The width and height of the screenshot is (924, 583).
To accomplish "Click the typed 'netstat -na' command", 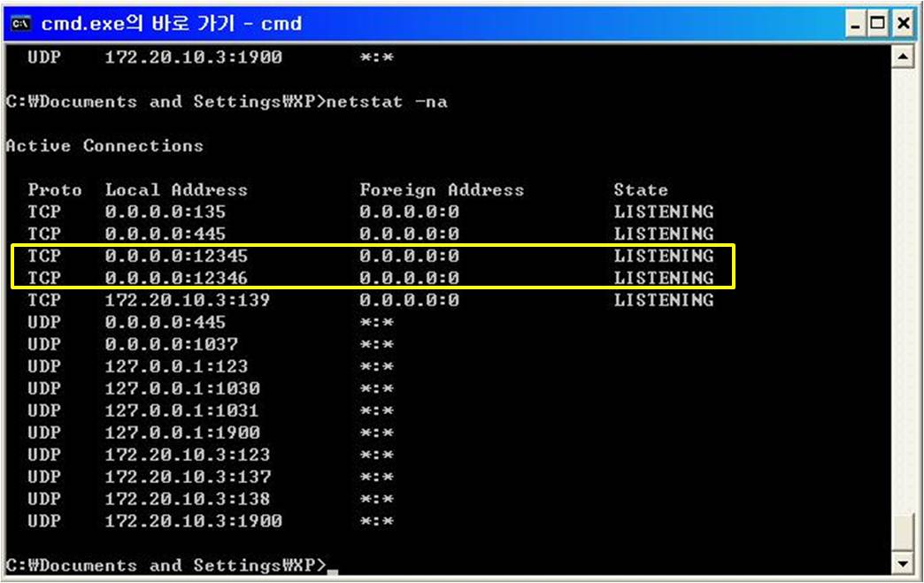I will pos(387,102).
